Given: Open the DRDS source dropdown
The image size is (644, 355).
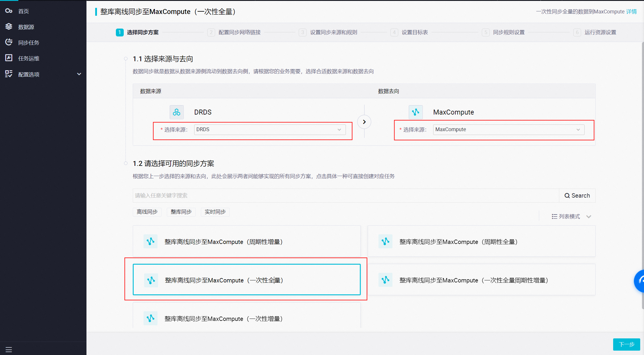Looking at the screenshot, I should tap(270, 130).
